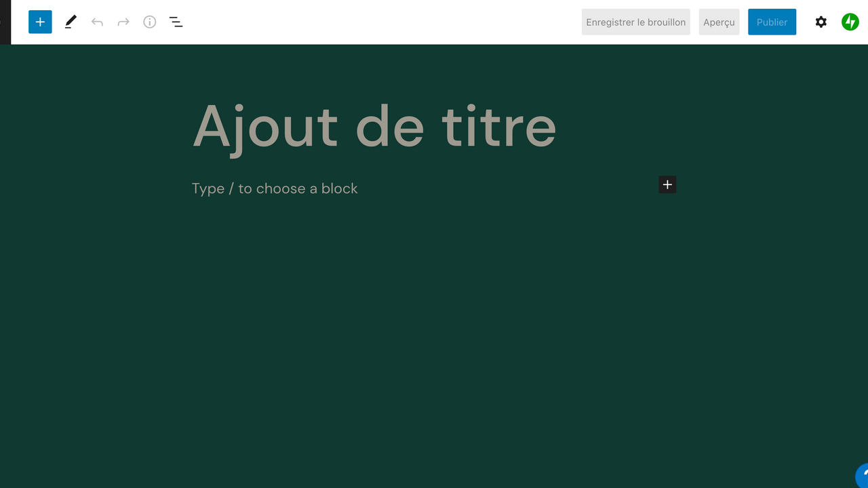Open the Jetpack menu
This screenshot has width=868, height=488.
(x=850, y=22)
